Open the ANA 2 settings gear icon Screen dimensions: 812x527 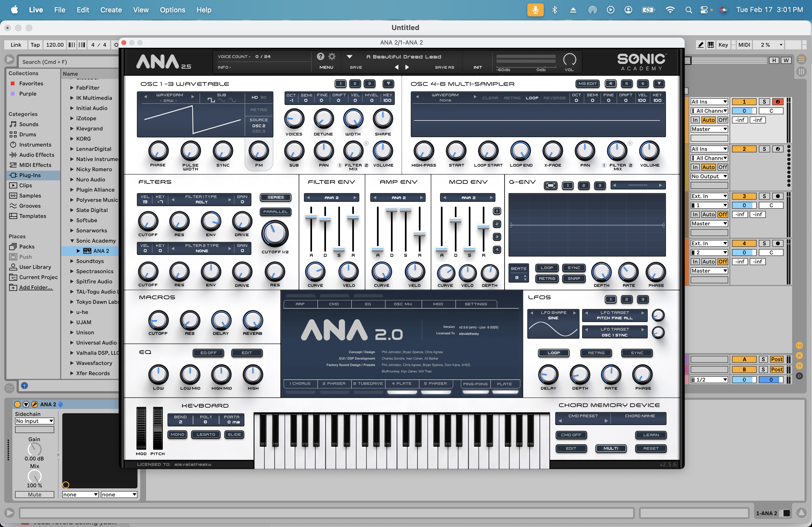(332, 56)
